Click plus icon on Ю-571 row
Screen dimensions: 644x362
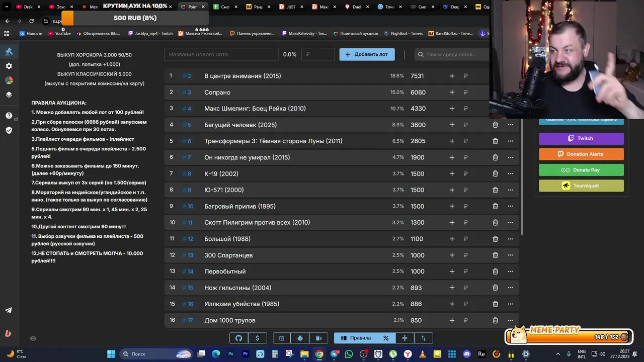[452, 190]
